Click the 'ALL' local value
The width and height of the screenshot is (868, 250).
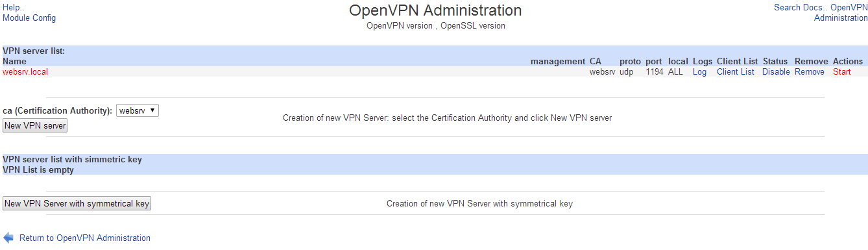click(x=675, y=71)
